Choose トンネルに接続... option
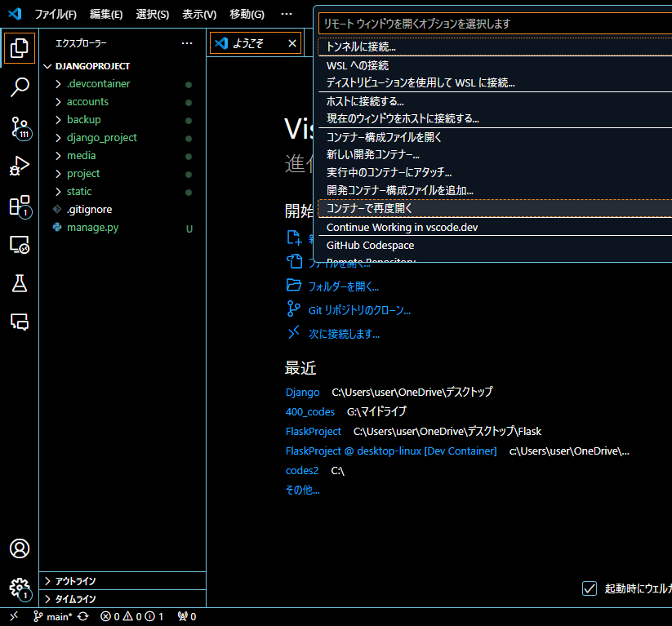 (x=495, y=47)
